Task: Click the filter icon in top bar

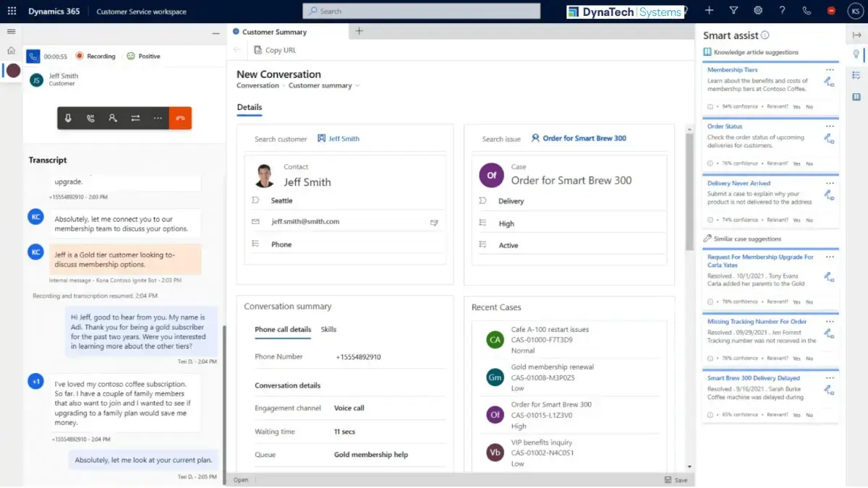Action: 733,11
